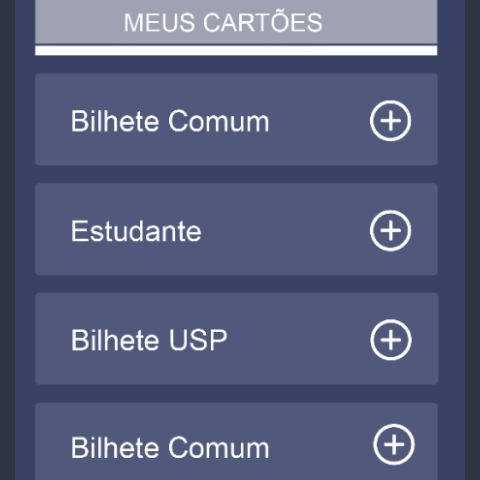The width and height of the screenshot is (480, 480).
Task: Click empty card space right of Bilhete USP label
Action: tap(298, 340)
